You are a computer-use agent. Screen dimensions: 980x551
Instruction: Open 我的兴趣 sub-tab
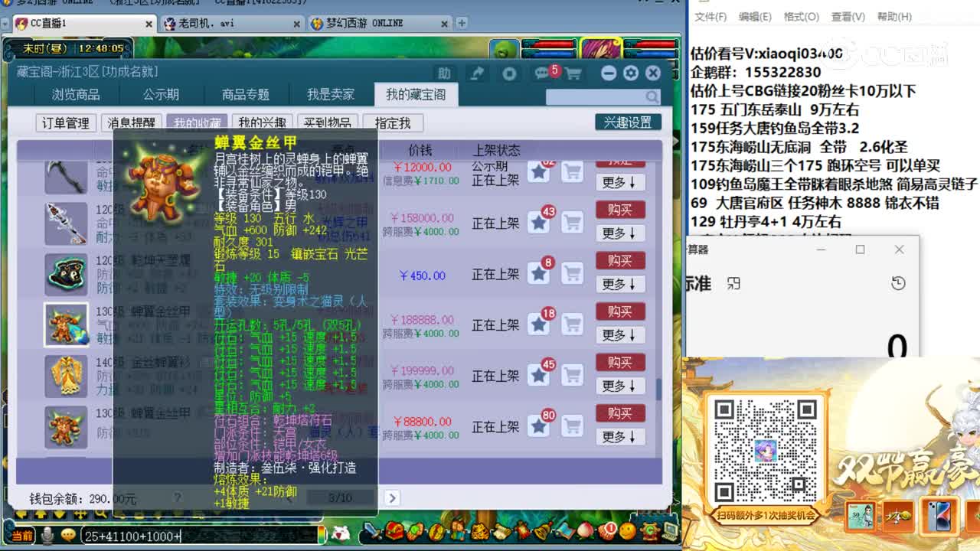pyautogui.click(x=262, y=122)
